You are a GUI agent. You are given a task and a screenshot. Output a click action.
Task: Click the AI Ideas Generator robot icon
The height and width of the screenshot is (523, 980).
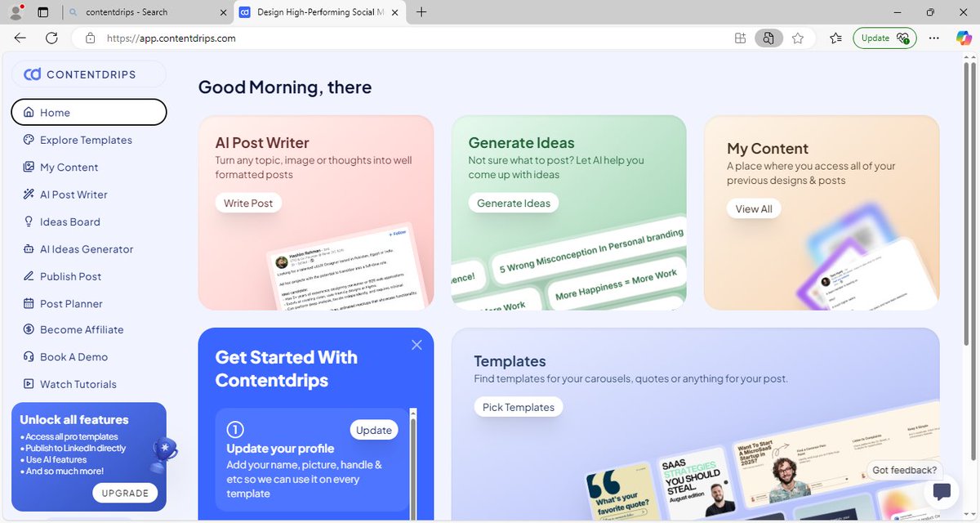click(x=29, y=249)
